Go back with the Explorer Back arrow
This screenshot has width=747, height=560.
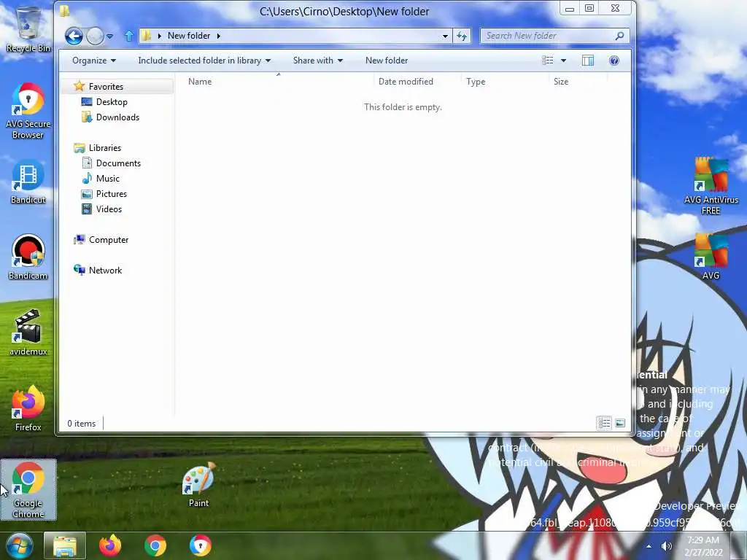(x=74, y=36)
